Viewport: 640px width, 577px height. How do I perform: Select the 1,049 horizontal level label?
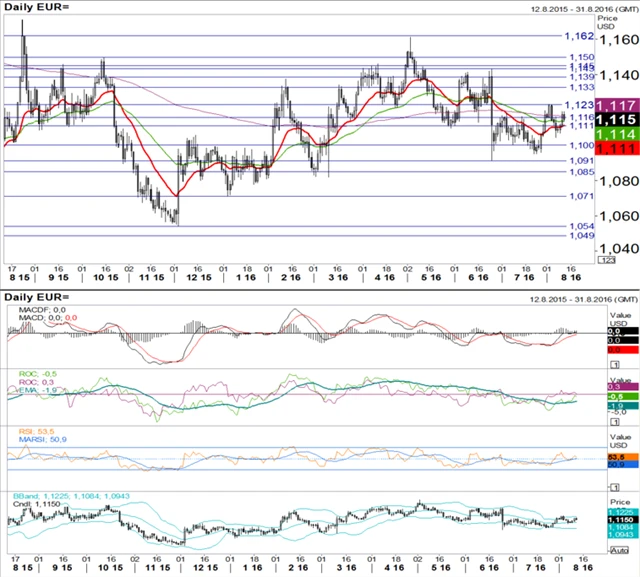pos(581,237)
